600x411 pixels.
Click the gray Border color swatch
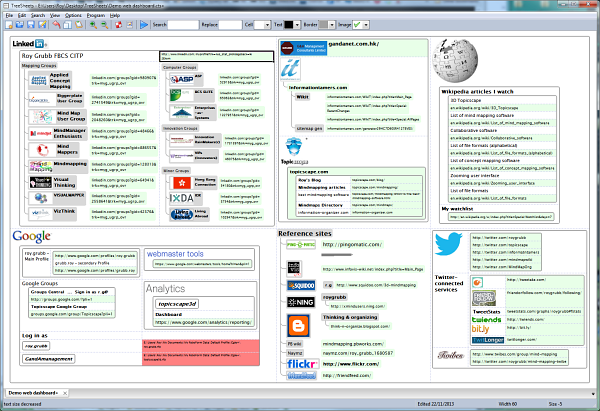point(324,25)
